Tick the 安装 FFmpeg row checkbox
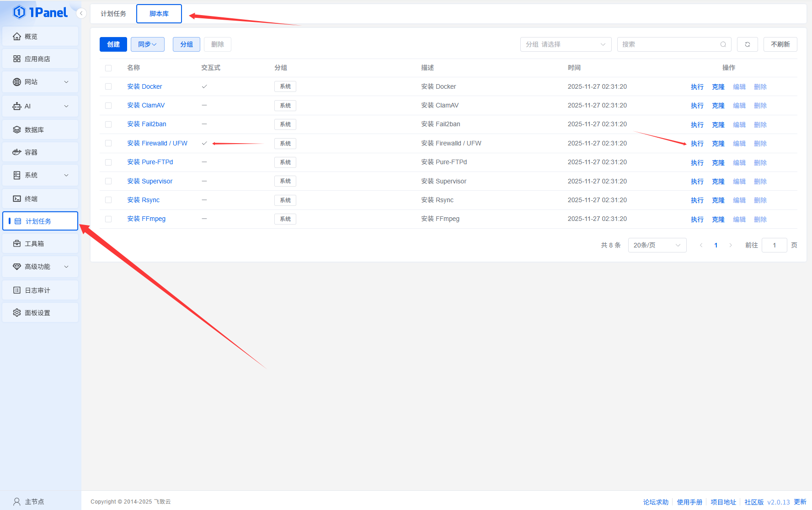Screen dimensions: 812x510 [108, 219]
